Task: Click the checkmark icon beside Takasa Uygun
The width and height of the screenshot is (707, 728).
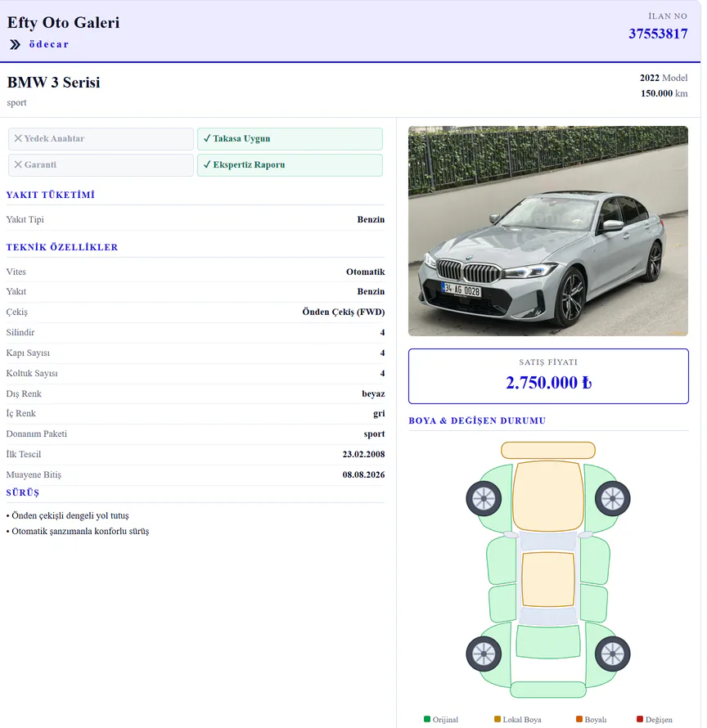Action: 207,138
